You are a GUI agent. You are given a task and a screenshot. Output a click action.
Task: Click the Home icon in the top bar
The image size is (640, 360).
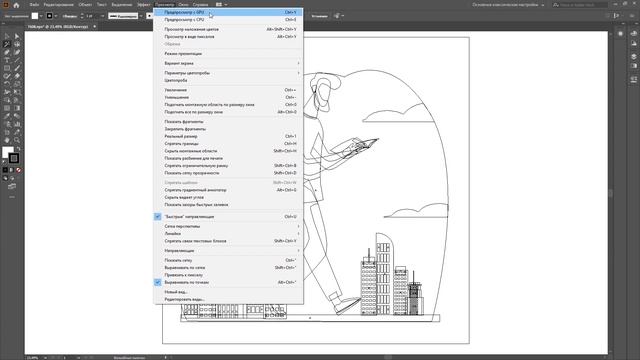click(x=16, y=5)
